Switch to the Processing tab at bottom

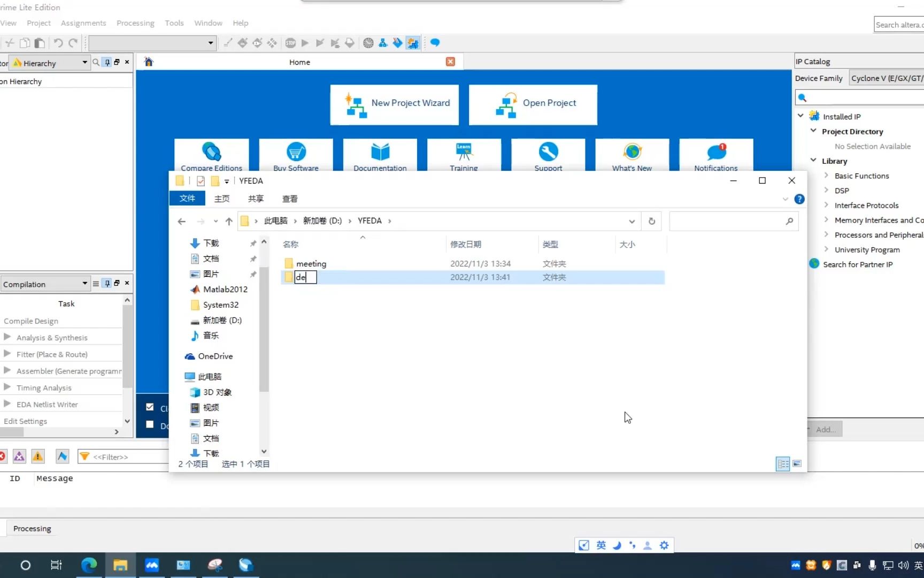click(32, 528)
